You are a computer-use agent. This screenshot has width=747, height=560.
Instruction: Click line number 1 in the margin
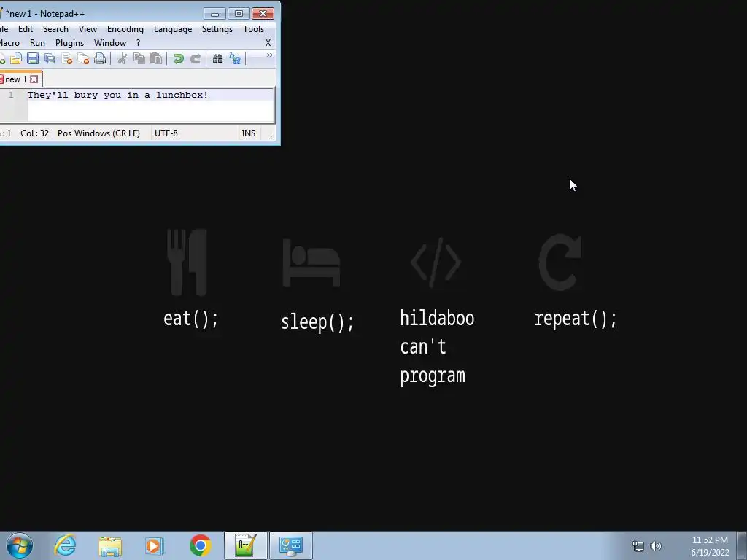[11, 95]
